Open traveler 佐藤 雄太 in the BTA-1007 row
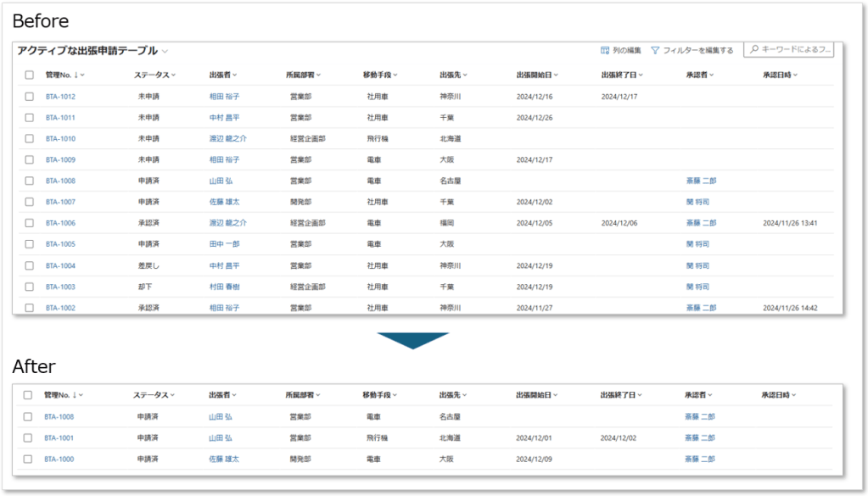 pos(224,202)
